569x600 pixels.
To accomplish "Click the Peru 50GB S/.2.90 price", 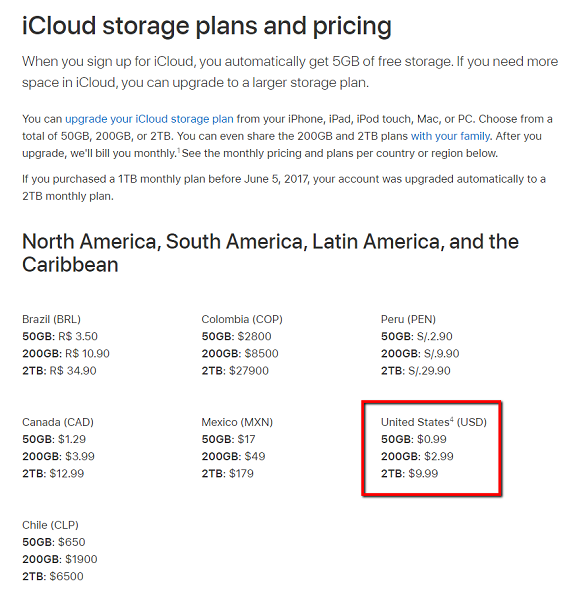I will (x=417, y=336).
